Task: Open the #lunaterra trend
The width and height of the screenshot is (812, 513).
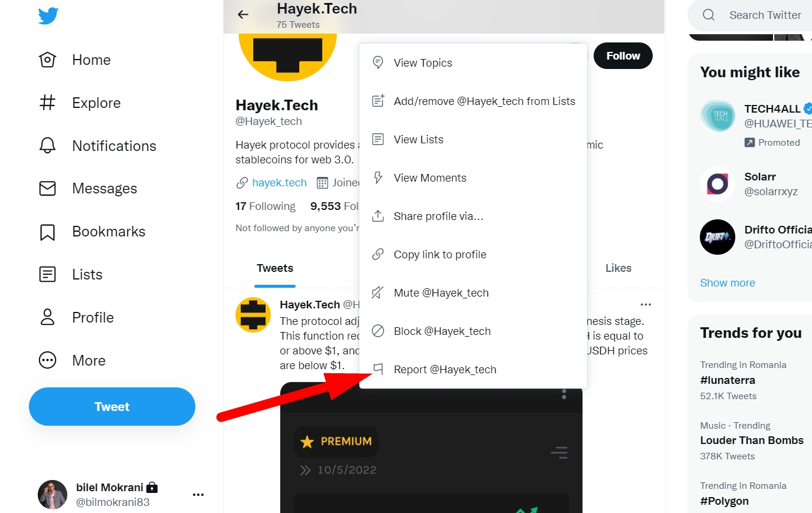Action: tap(728, 380)
